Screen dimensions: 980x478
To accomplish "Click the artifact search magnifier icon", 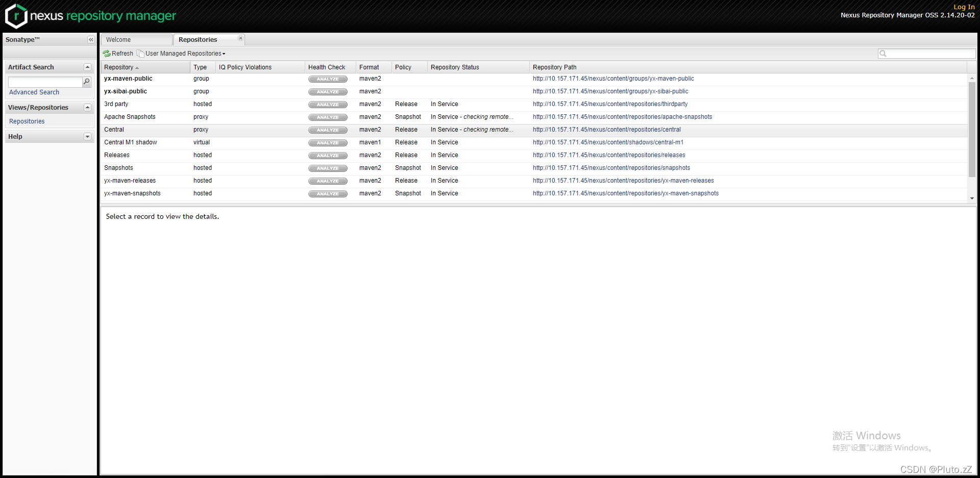I will (87, 82).
